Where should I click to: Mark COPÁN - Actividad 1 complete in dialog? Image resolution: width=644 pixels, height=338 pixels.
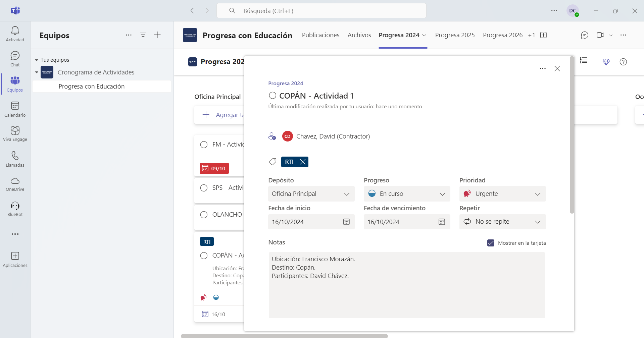tap(273, 96)
